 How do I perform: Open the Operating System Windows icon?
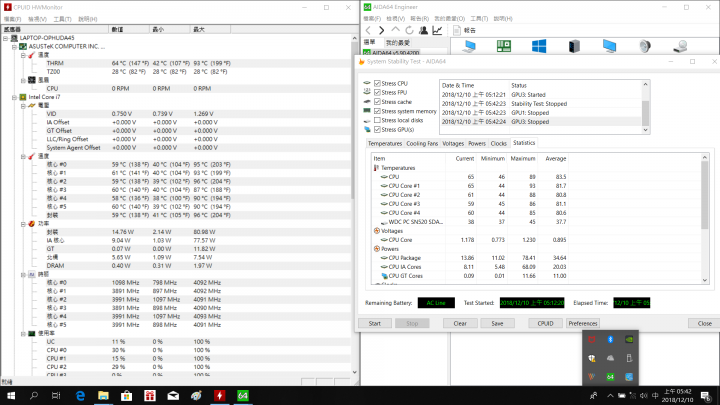click(539, 46)
